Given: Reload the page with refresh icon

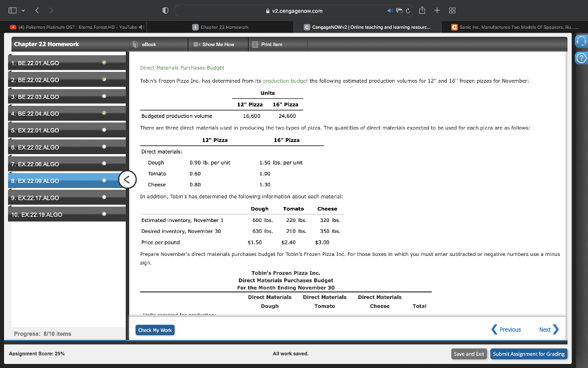Looking at the screenshot, I should point(408,11).
